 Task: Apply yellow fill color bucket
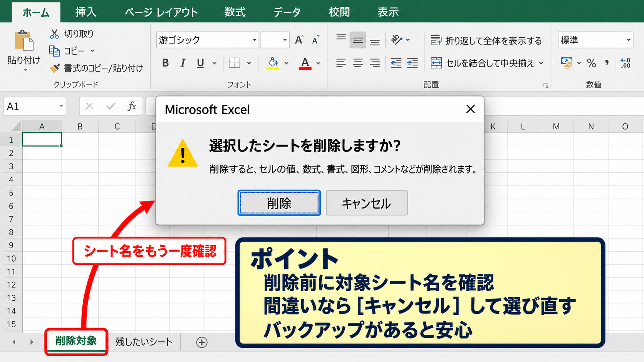click(x=273, y=63)
